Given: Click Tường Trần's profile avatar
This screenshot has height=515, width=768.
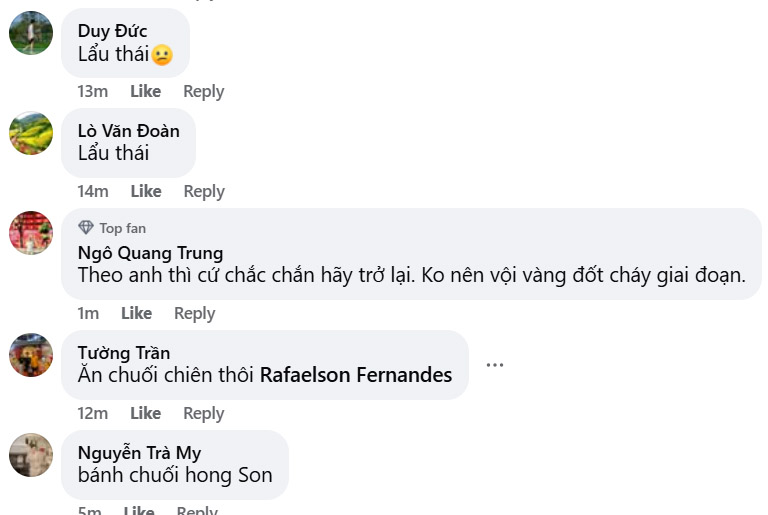Looking at the screenshot, I should [31, 355].
